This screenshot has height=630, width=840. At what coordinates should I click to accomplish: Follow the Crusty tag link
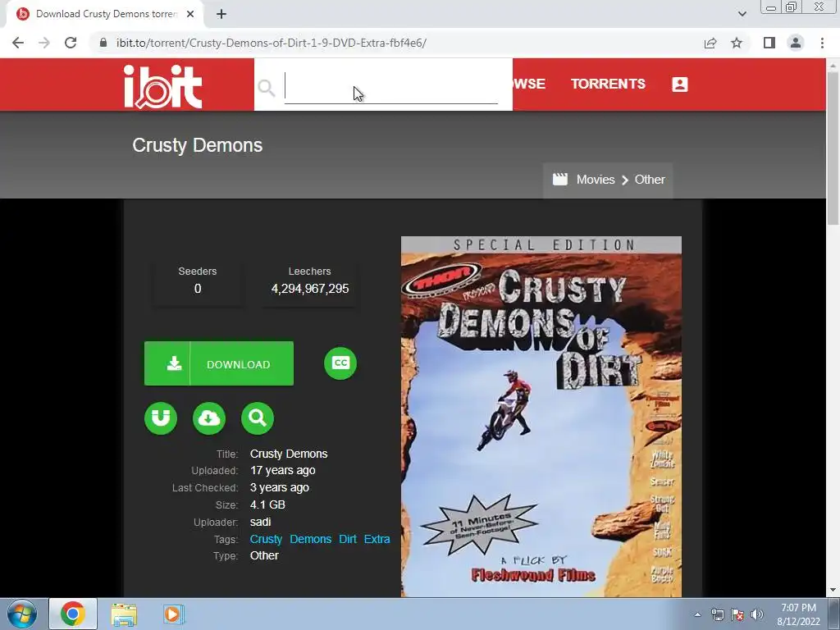pos(266,539)
